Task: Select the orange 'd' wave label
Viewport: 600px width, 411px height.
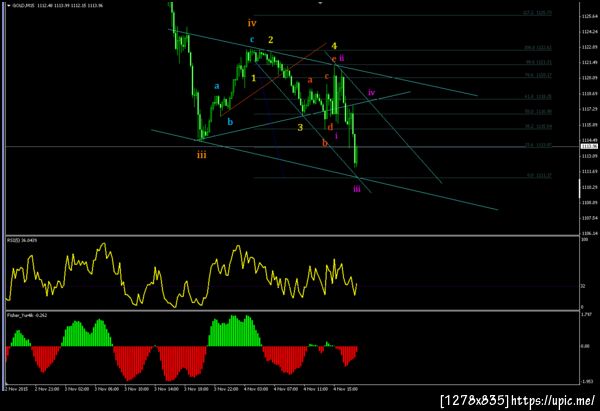Action: [330, 127]
